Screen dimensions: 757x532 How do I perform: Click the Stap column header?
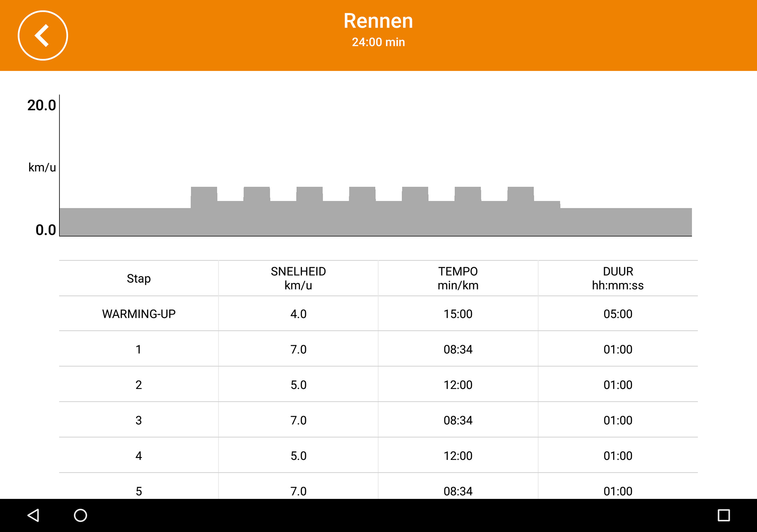pyautogui.click(x=138, y=279)
